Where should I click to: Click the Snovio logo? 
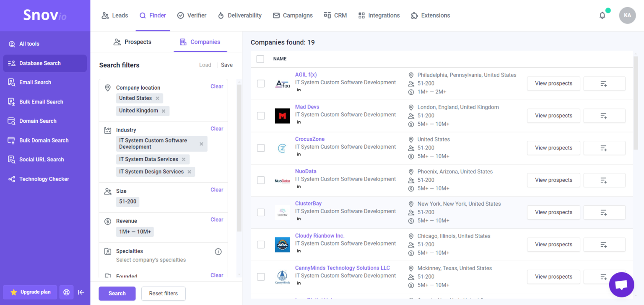tap(44, 15)
